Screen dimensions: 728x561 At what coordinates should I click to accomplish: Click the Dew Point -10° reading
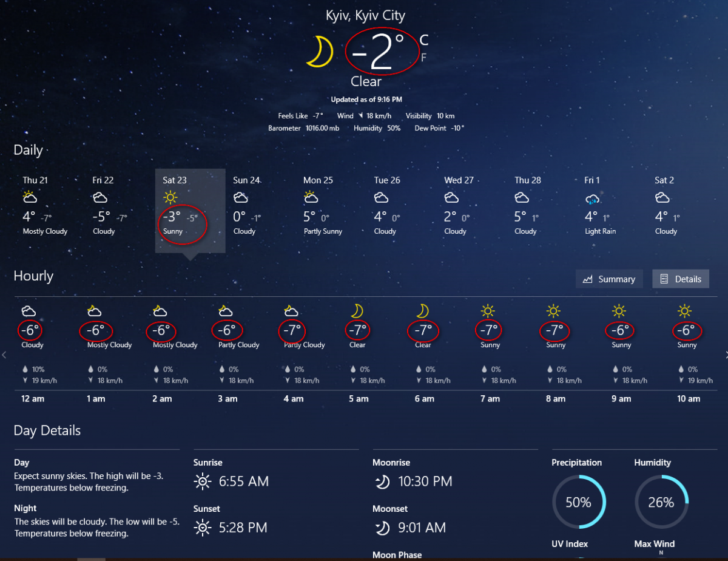click(440, 128)
